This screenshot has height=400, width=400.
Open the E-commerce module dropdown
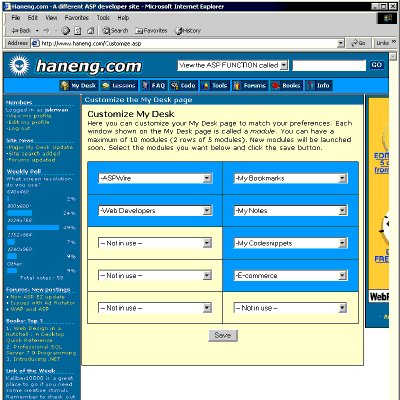pyautogui.click(x=291, y=276)
